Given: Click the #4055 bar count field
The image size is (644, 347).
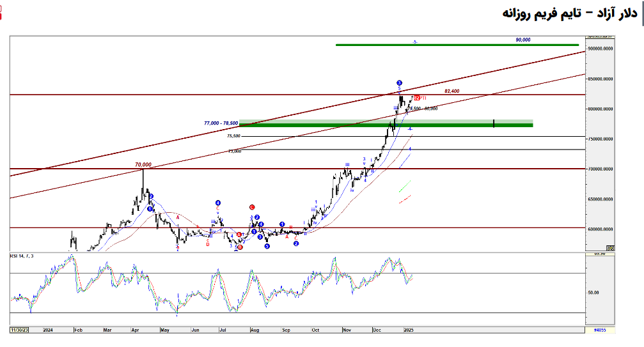Looking at the screenshot, I should 599,330.
